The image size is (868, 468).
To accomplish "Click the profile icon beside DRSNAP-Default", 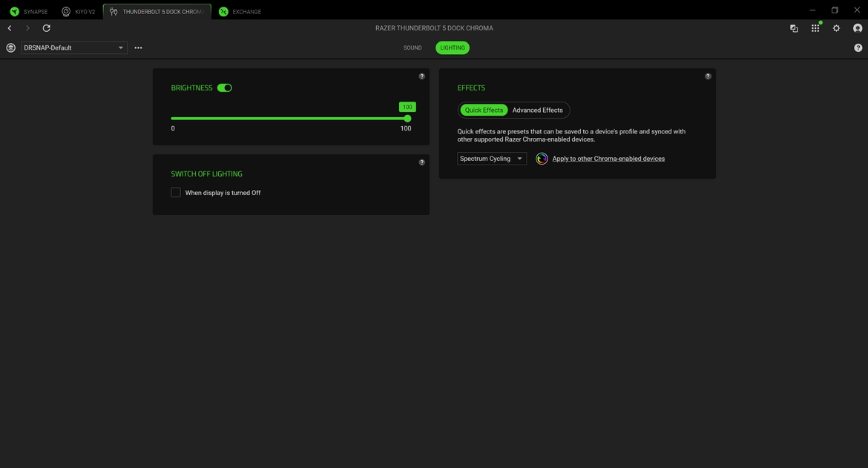I will (x=10, y=47).
